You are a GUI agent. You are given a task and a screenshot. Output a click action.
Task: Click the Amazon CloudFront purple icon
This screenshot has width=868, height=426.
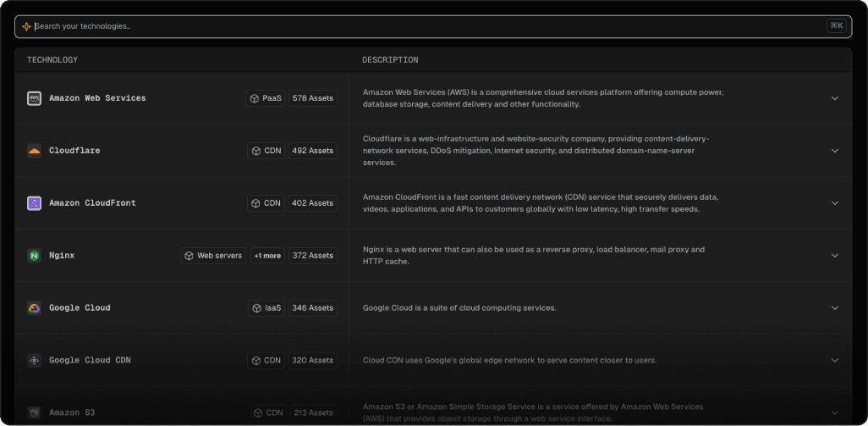(x=34, y=203)
